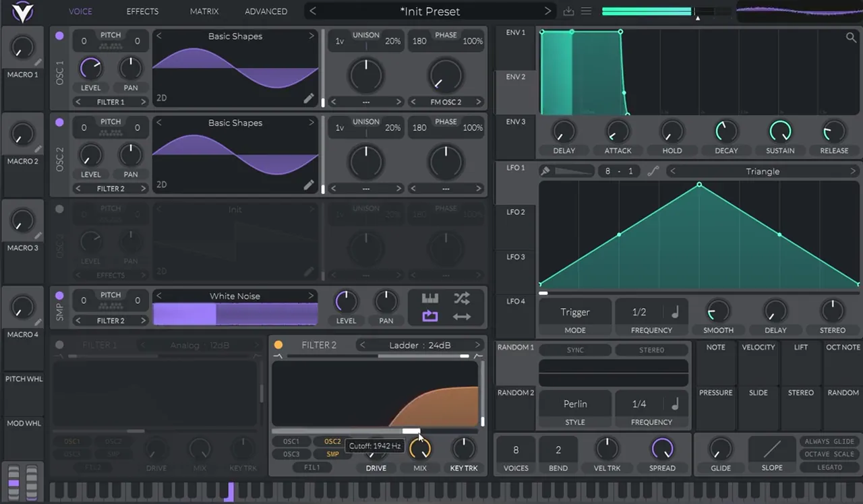Open the preset browser hamburger menu
The width and height of the screenshot is (863, 504).
point(587,11)
